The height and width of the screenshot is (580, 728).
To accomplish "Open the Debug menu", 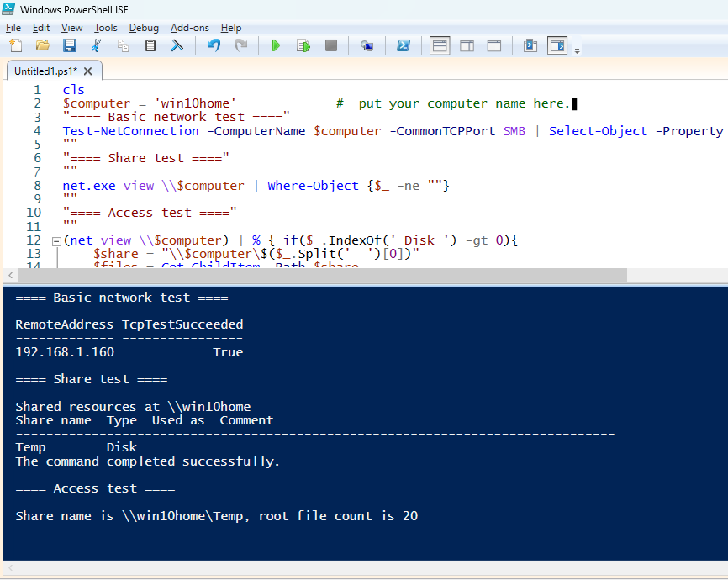I will 144,28.
